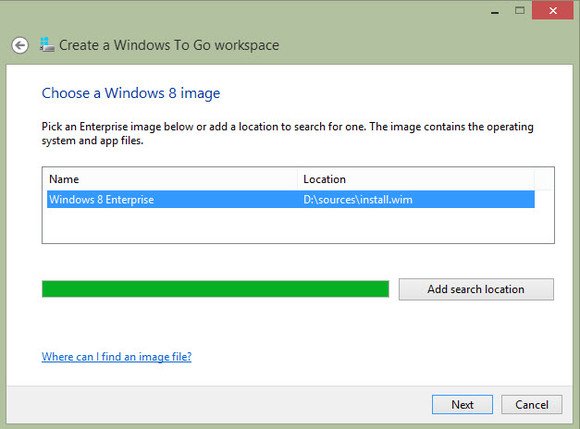This screenshot has height=429, width=580.
Task: Click the 'Create a Windows To Go workspace' title
Action: [169, 45]
